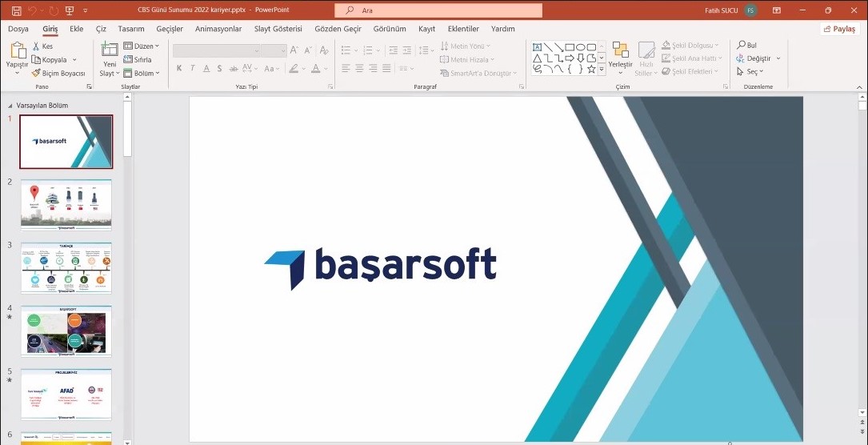Click the Redo arrow in the title bar
The width and height of the screenshot is (868, 445).
pyautogui.click(x=54, y=10)
